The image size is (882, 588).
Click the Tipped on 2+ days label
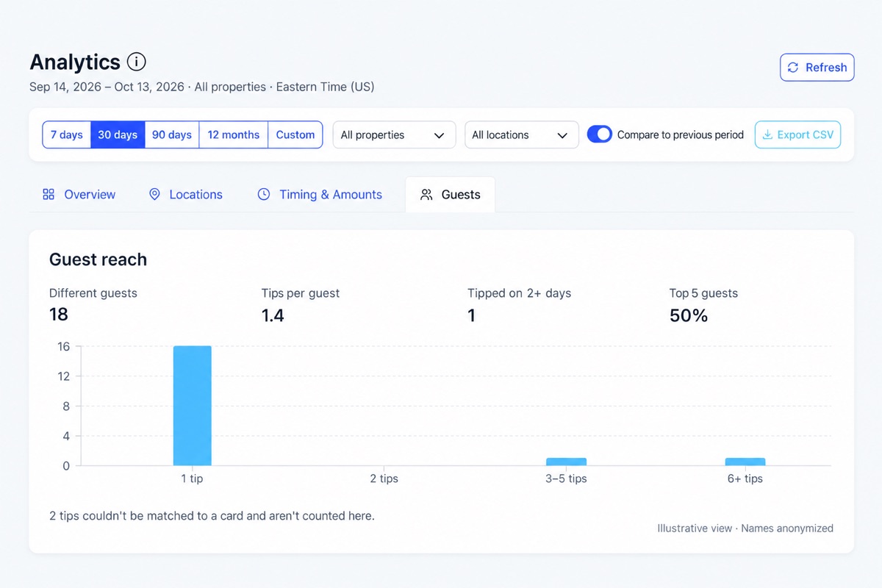520,293
